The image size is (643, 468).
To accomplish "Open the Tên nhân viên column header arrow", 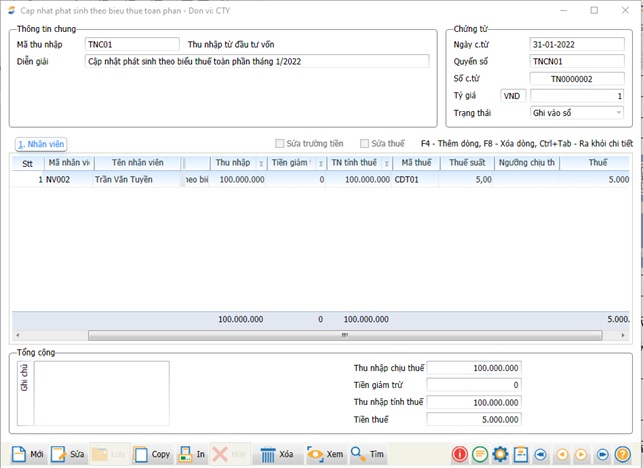I will tap(180, 163).
